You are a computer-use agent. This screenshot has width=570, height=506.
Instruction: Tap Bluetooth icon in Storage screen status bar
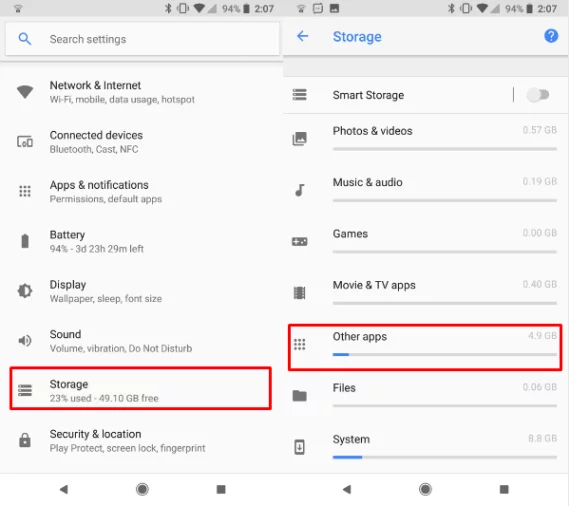[x=451, y=8]
